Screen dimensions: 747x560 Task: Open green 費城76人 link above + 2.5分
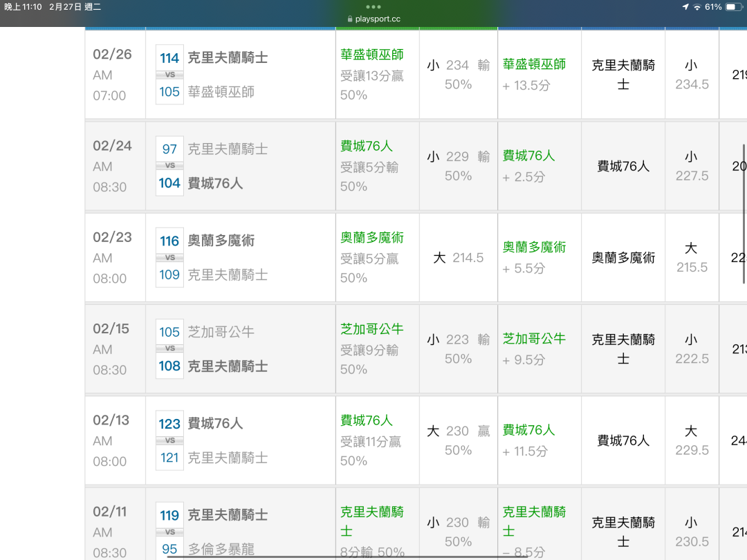point(529,156)
